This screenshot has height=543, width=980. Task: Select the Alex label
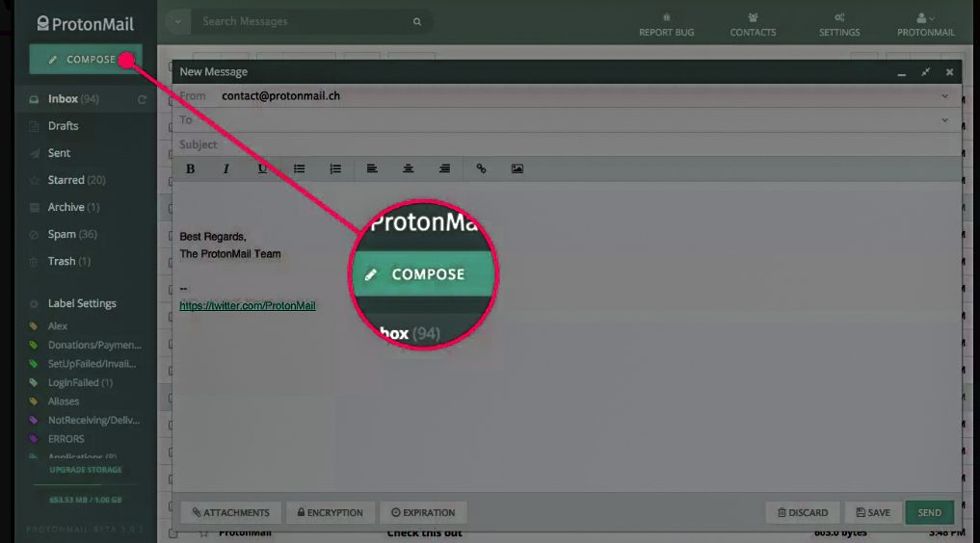(58, 325)
